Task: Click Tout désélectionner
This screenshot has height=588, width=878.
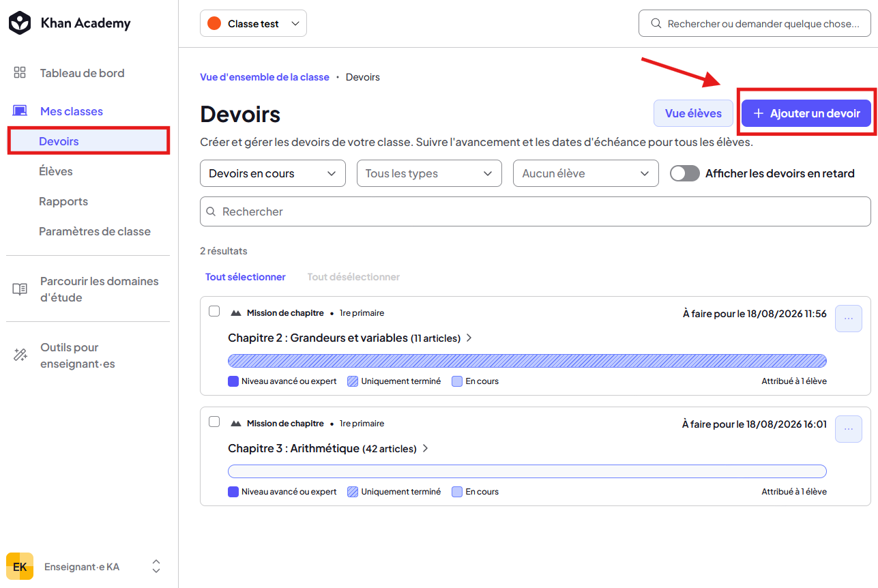Action: click(353, 277)
